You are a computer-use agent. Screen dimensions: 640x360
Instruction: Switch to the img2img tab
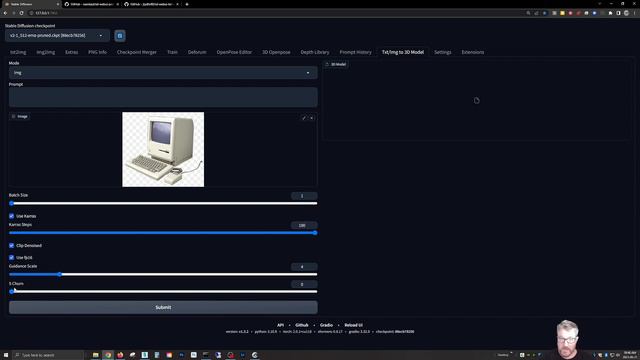click(x=46, y=52)
